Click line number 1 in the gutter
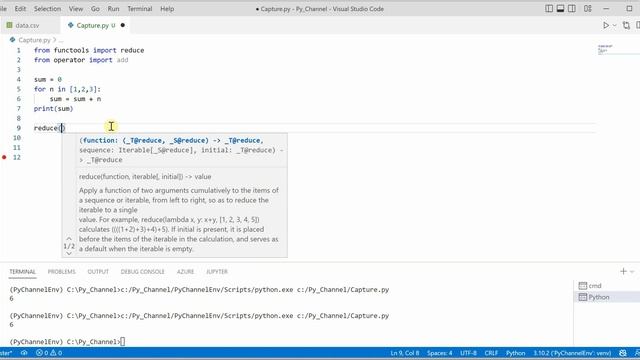The width and height of the screenshot is (640, 360). pos(18,50)
